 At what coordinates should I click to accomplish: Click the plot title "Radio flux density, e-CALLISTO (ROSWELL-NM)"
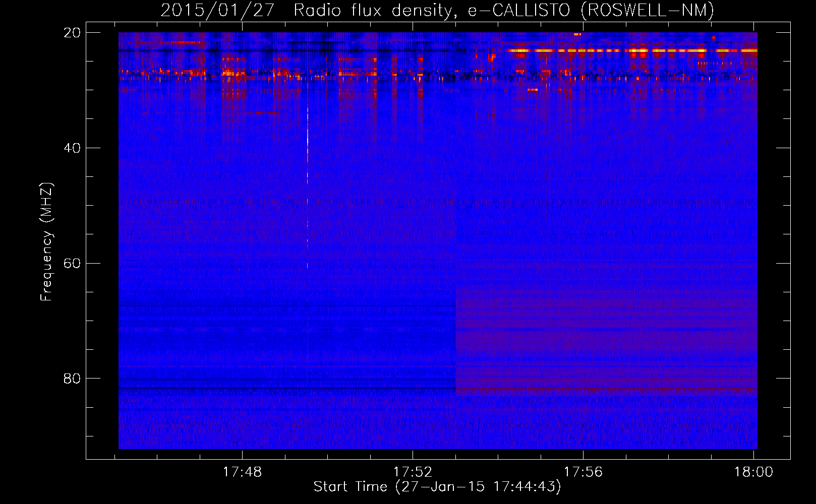(504, 11)
